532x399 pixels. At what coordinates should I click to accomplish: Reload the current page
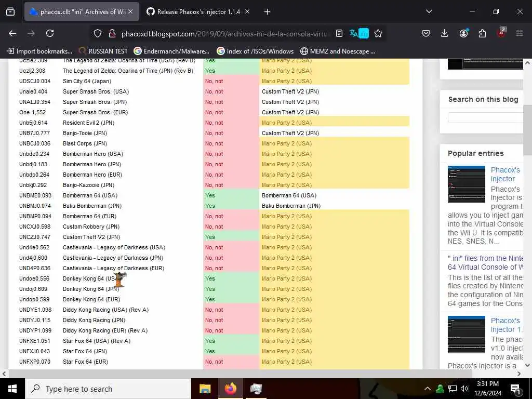point(50,33)
